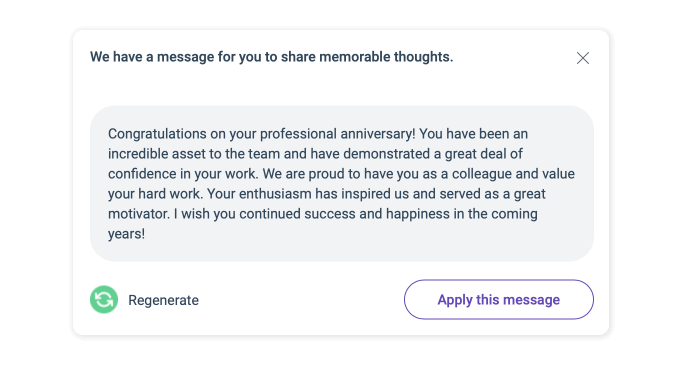Viewport: 681px width, 382px height.
Task: Click the word memorable in the heading
Action: [355, 57]
